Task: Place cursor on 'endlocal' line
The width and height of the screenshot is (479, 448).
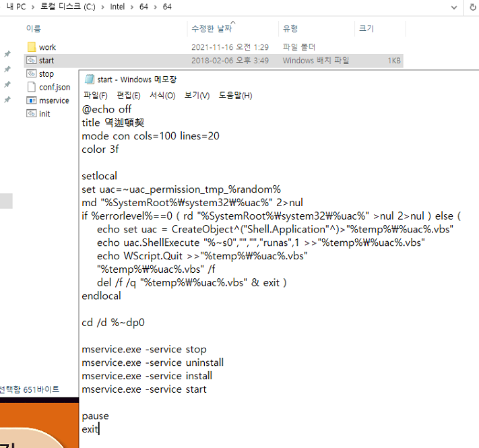Action: pos(102,296)
